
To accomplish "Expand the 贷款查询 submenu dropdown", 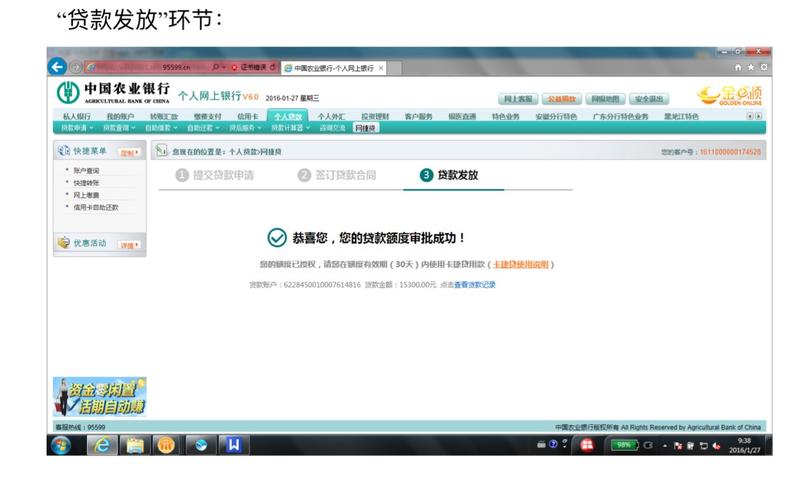I will (119, 128).
